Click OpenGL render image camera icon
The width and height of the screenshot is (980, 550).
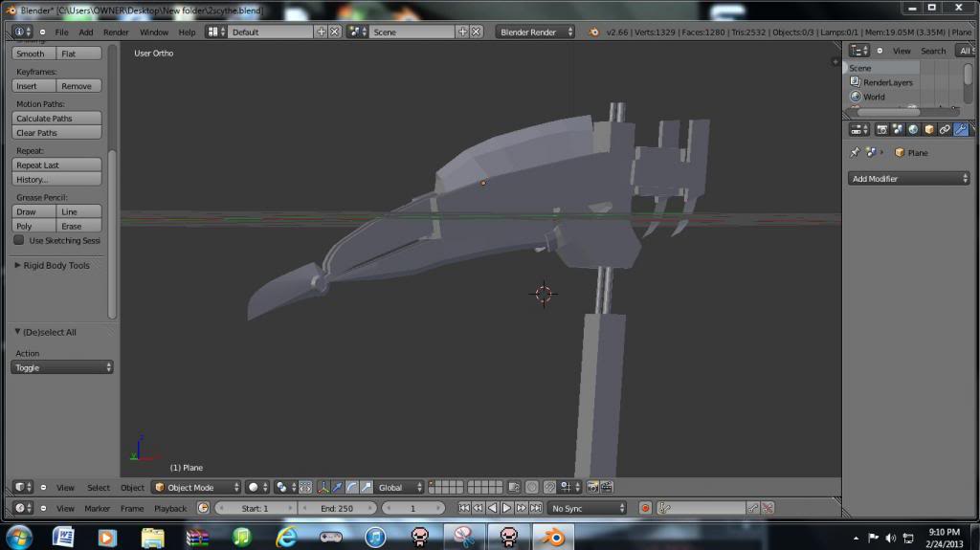click(x=592, y=488)
